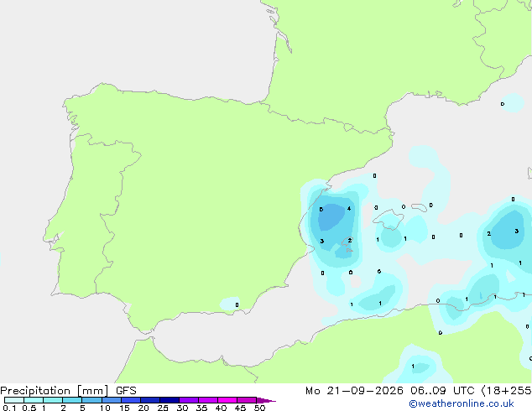
Task: Click the Menorca island outline
Action: [x=419, y=207]
